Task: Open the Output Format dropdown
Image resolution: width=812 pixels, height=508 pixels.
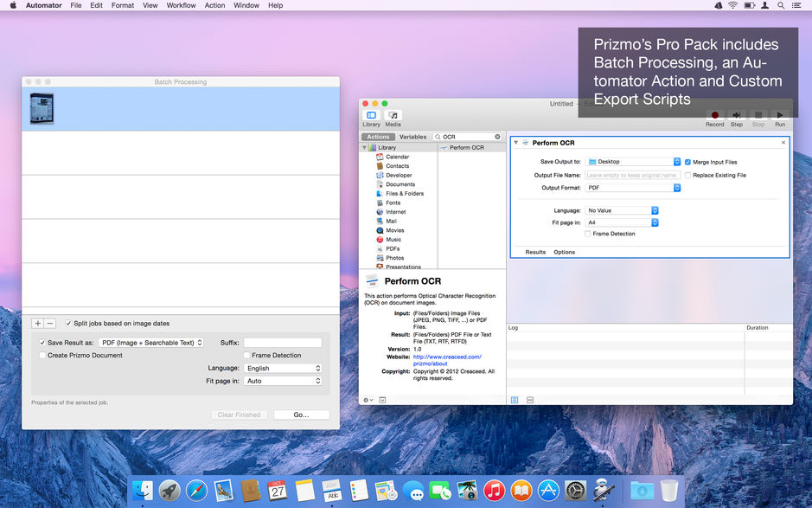Action: 676,188
